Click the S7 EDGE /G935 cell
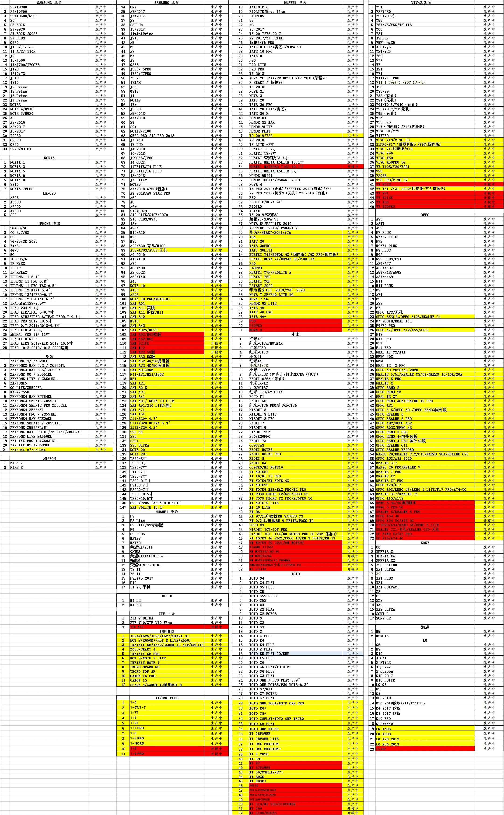Screen dimensions: 504x815 pos(49,34)
